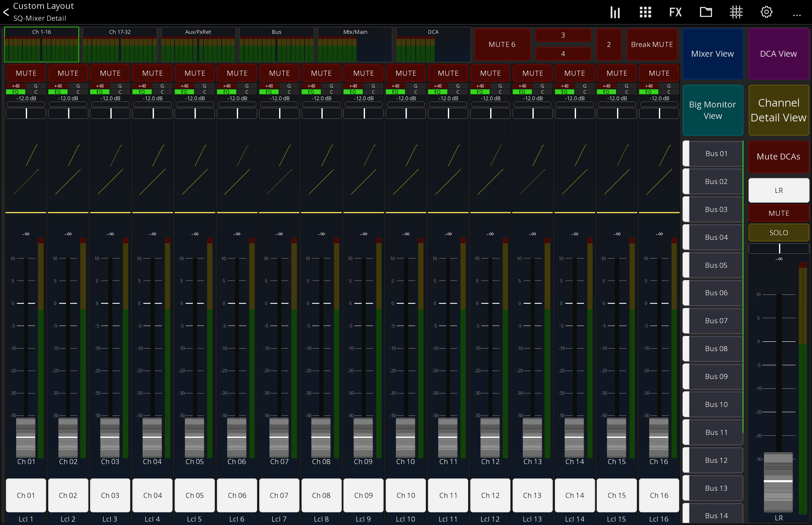The image size is (812, 525).
Task: Click Ch 03 fader level readout -∞
Action: click(110, 234)
